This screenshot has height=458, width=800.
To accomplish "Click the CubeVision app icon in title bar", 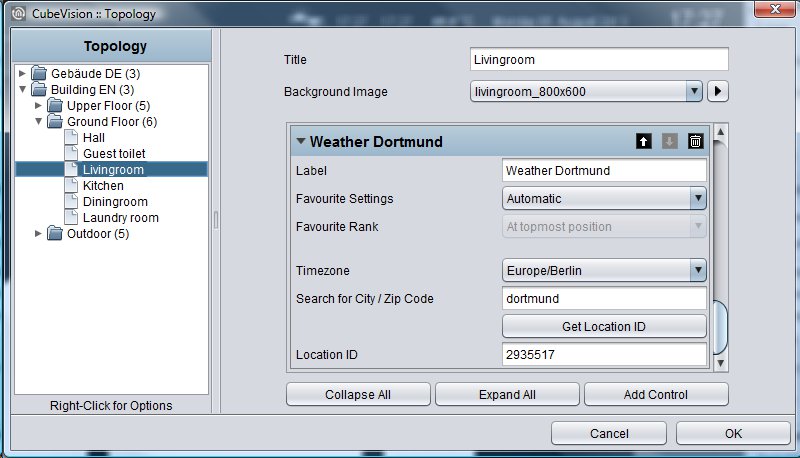I will point(18,13).
